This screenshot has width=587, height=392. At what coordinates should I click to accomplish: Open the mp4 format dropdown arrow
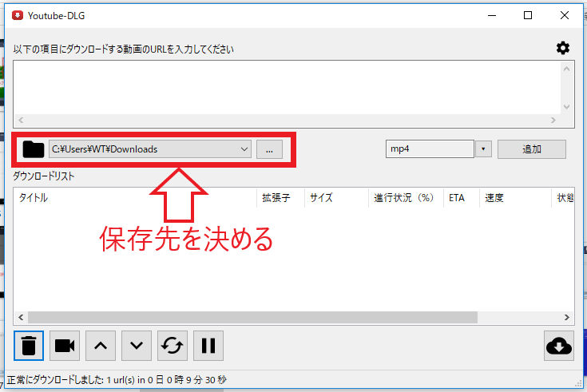click(483, 149)
